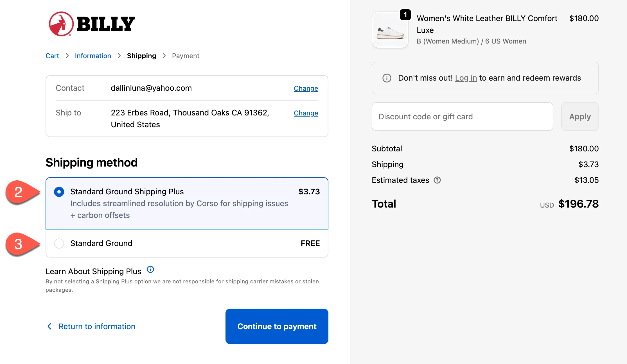The width and height of the screenshot is (627, 364).
Task: Go back to Information breadcrumb step
Action: click(x=93, y=56)
